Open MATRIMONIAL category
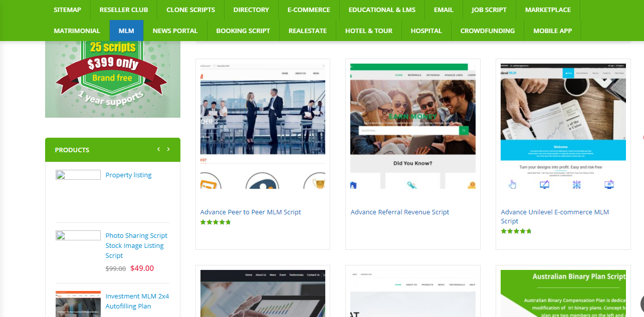Viewport: 644px width, 317px height. (x=77, y=31)
